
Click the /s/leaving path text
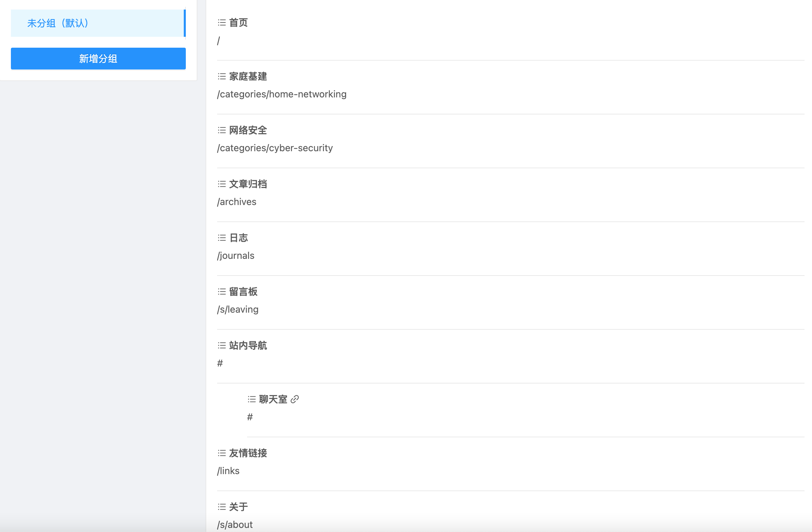pos(238,310)
